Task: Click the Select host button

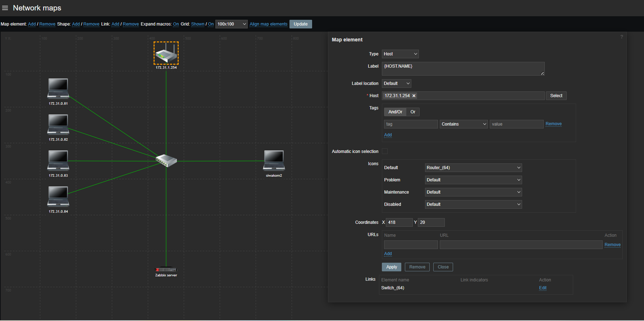Action: [x=556, y=96]
